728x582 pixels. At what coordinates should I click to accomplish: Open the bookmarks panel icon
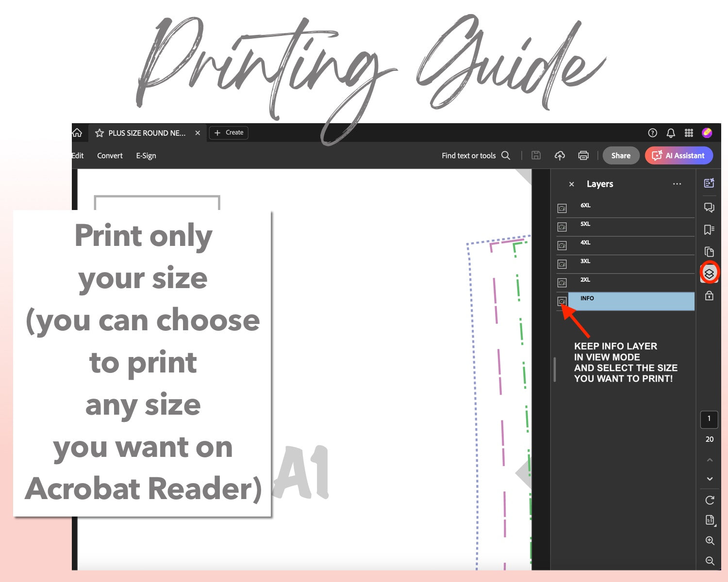tap(709, 229)
